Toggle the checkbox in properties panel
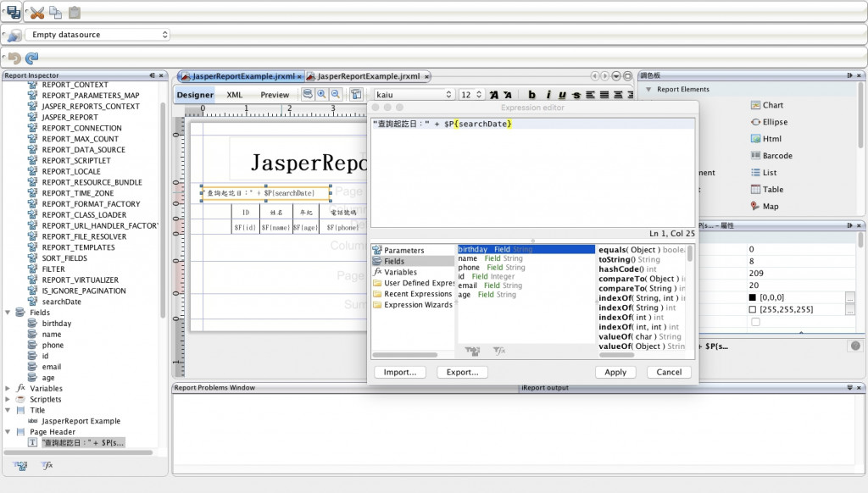Viewport: 868px width, 493px height. pyautogui.click(x=755, y=322)
